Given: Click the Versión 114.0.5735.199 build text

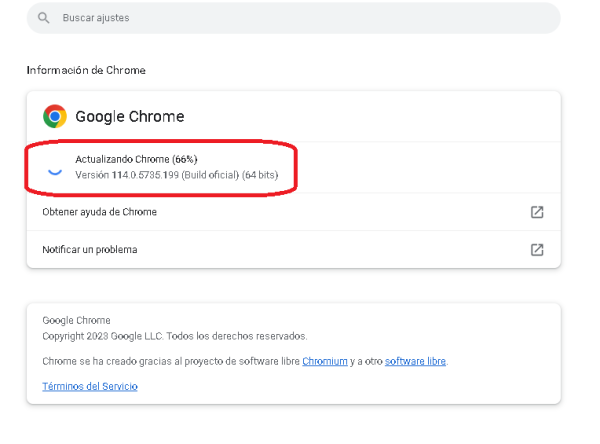Looking at the screenshot, I should 127,175.
